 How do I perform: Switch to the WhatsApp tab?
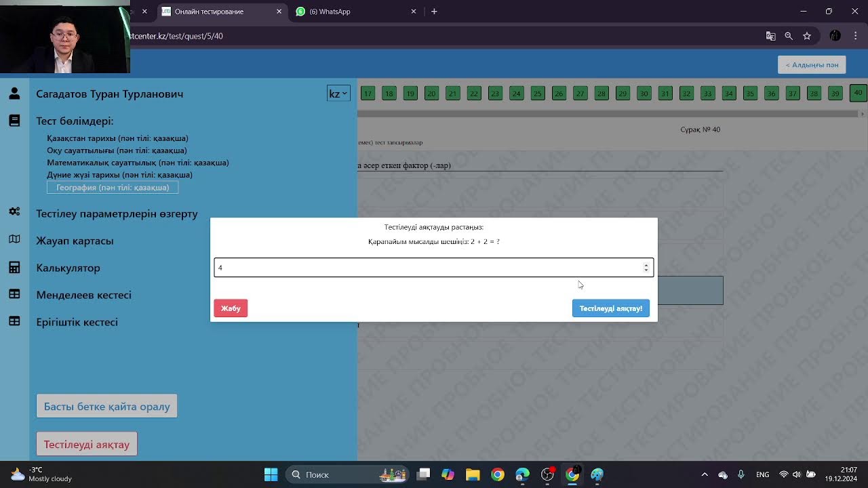pos(357,12)
